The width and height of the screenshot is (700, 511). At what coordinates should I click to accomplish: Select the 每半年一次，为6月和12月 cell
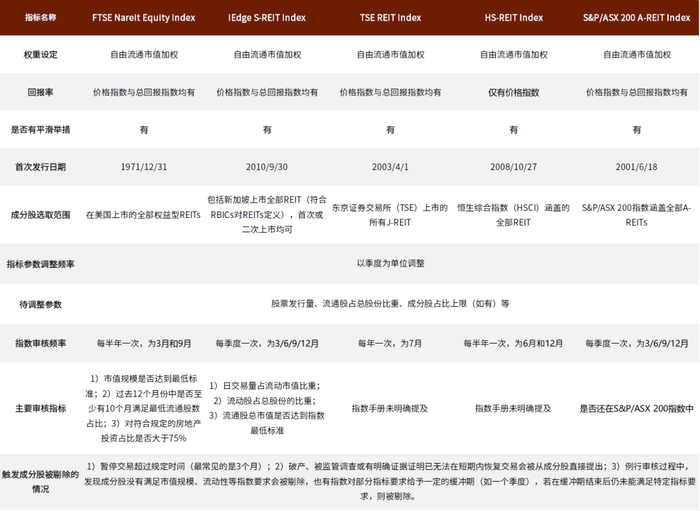point(513,343)
